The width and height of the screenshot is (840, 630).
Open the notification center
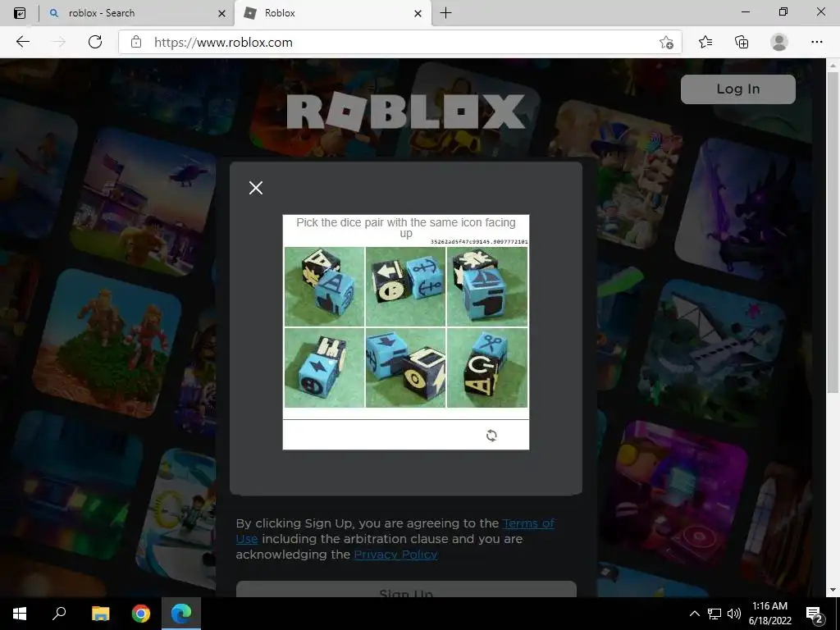[x=815, y=614]
